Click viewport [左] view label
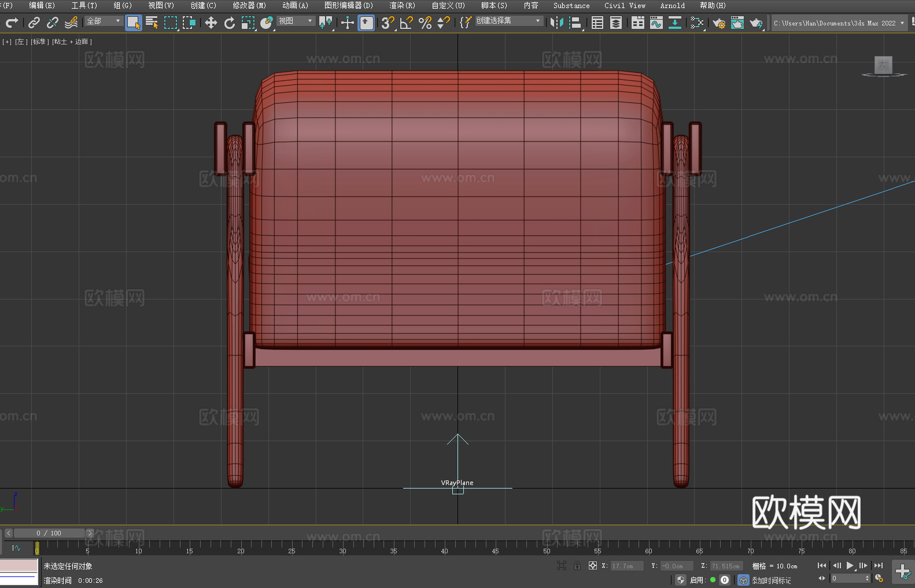This screenshot has height=588, width=915. (x=21, y=42)
